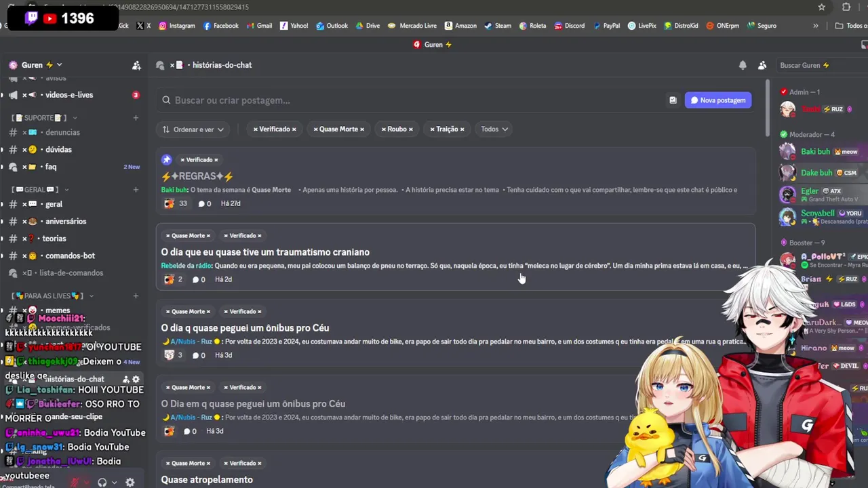Open the Ordenar e ver dropdown
Screen dimensions: 868x488
(193, 129)
